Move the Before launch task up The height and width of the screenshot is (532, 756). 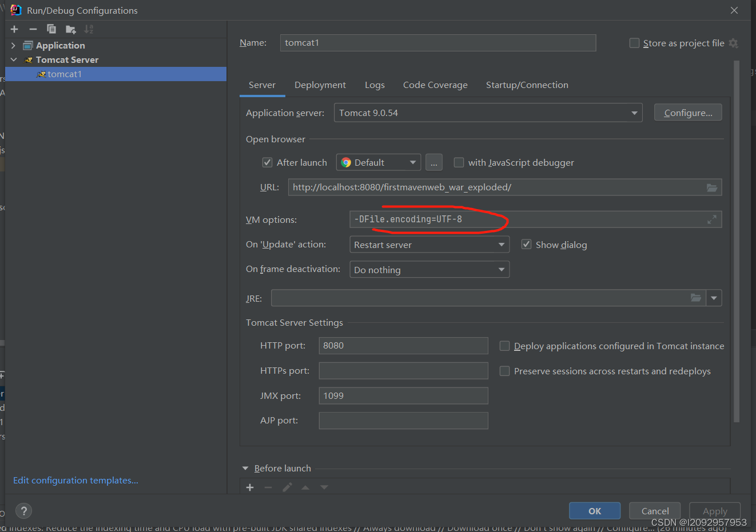[305, 487]
